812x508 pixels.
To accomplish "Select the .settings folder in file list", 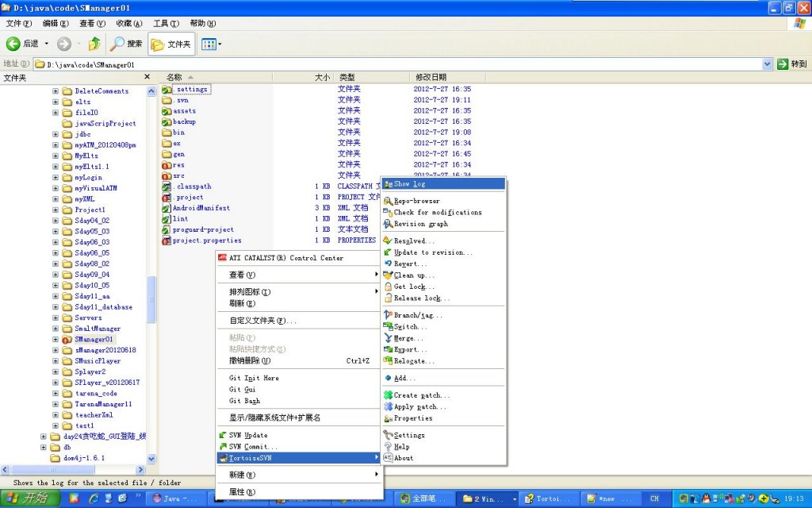I will pyautogui.click(x=192, y=89).
